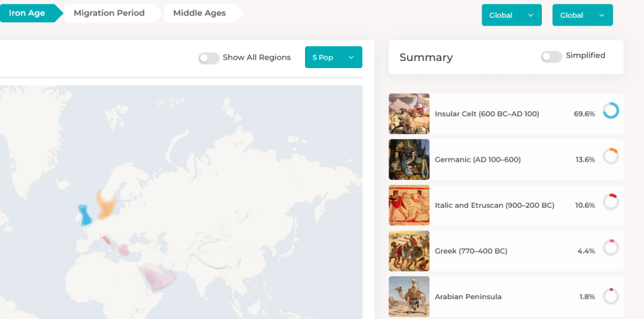Viewport: 644px width, 319px height.
Task: Click the second Global button
Action: [572, 15]
